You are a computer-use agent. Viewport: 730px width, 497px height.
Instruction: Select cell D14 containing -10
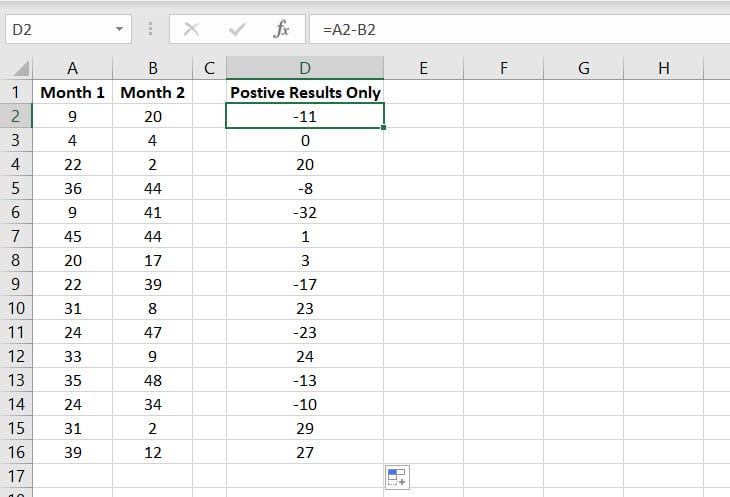pos(305,404)
